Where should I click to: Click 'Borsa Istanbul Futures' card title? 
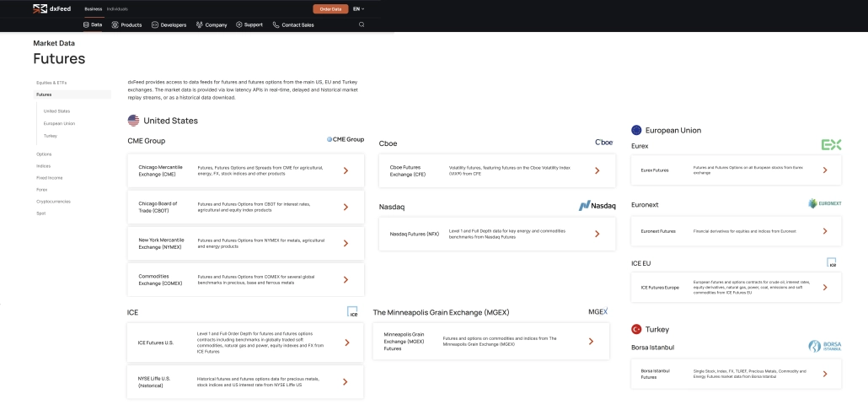[x=656, y=374]
